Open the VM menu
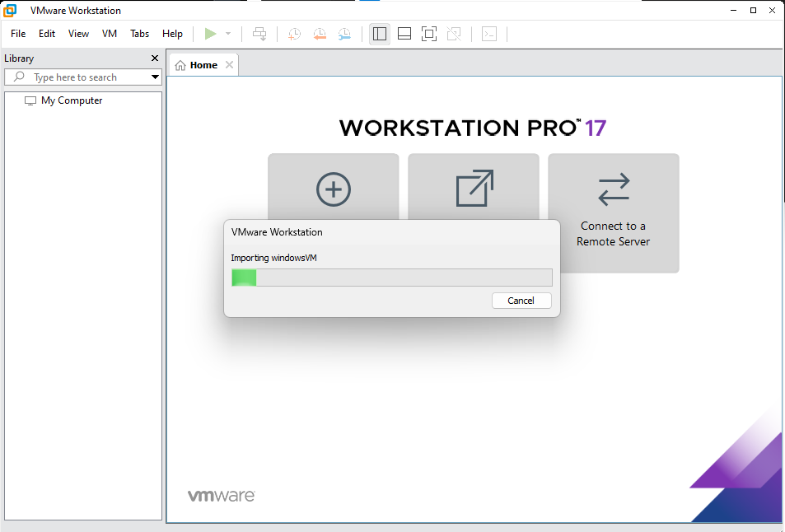Screen dimensions: 785x532 click(109, 34)
